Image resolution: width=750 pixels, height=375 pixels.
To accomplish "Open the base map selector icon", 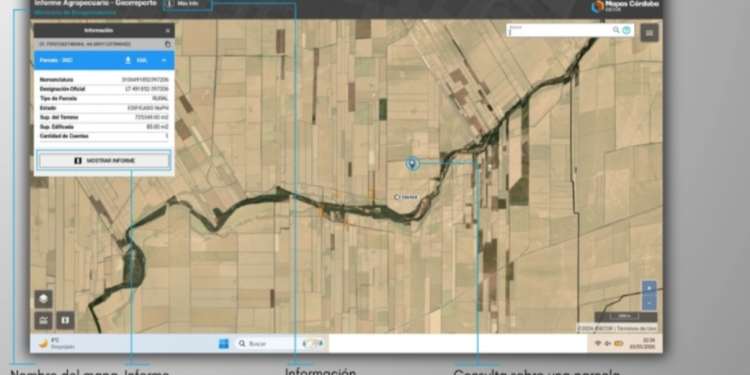I will pyautogui.click(x=65, y=320).
